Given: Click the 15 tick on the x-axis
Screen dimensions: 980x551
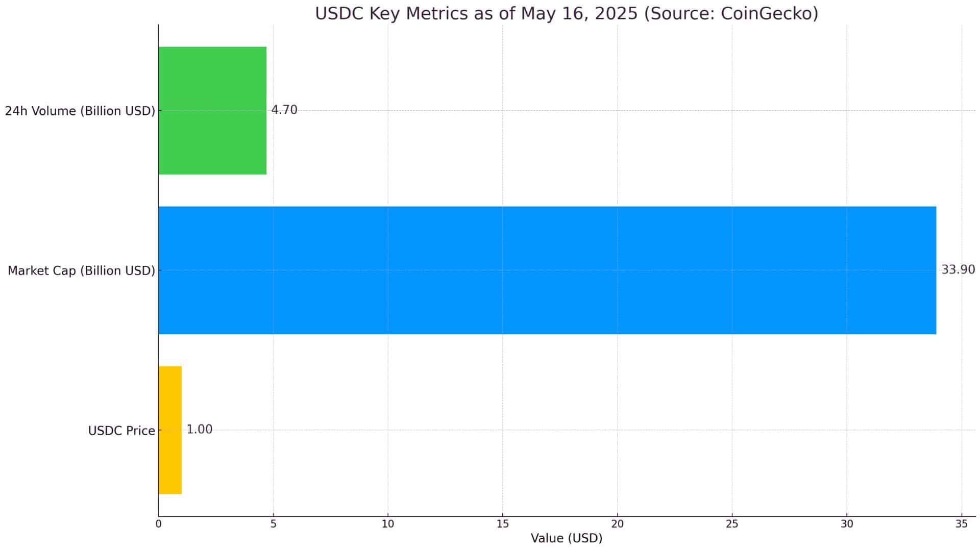Looking at the screenshot, I should [503, 524].
